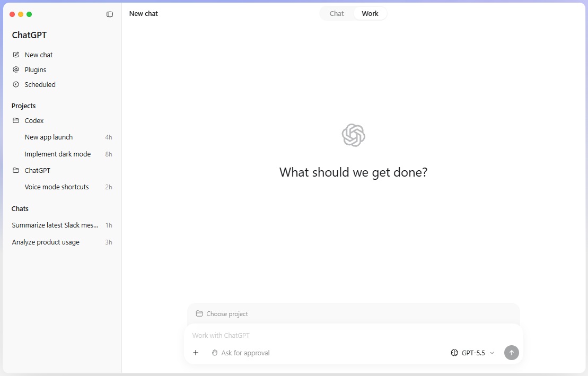
Task: Expand the model chevron next to GPT-5.5
Action: [x=492, y=353]
